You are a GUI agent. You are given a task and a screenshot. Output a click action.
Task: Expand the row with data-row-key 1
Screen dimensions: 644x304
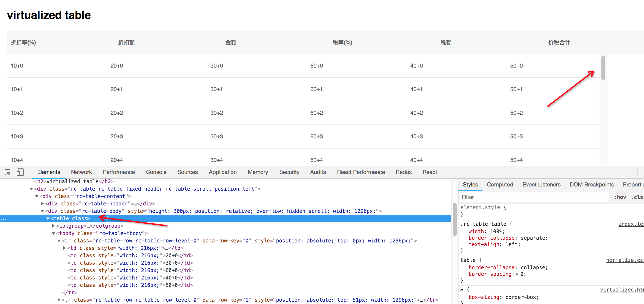point(59,300)
